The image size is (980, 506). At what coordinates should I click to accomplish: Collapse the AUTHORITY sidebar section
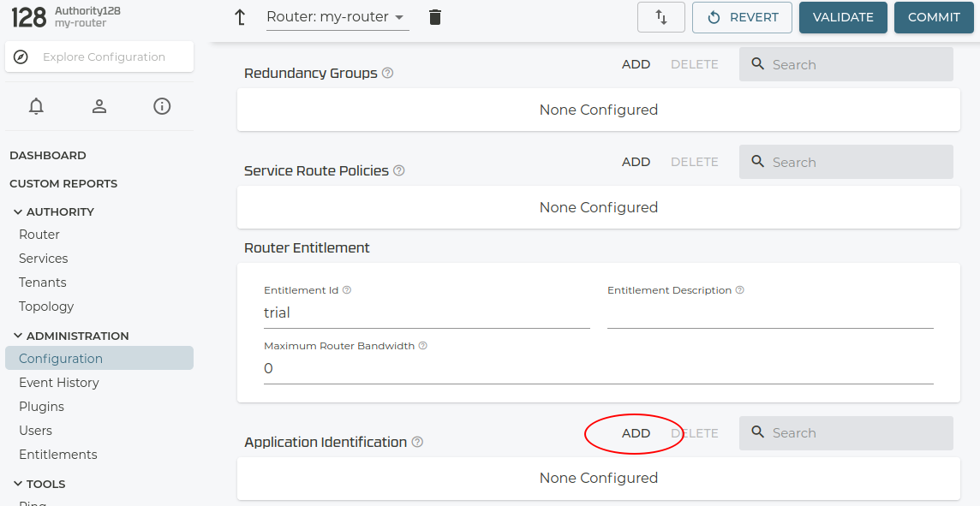click(18, 211)
